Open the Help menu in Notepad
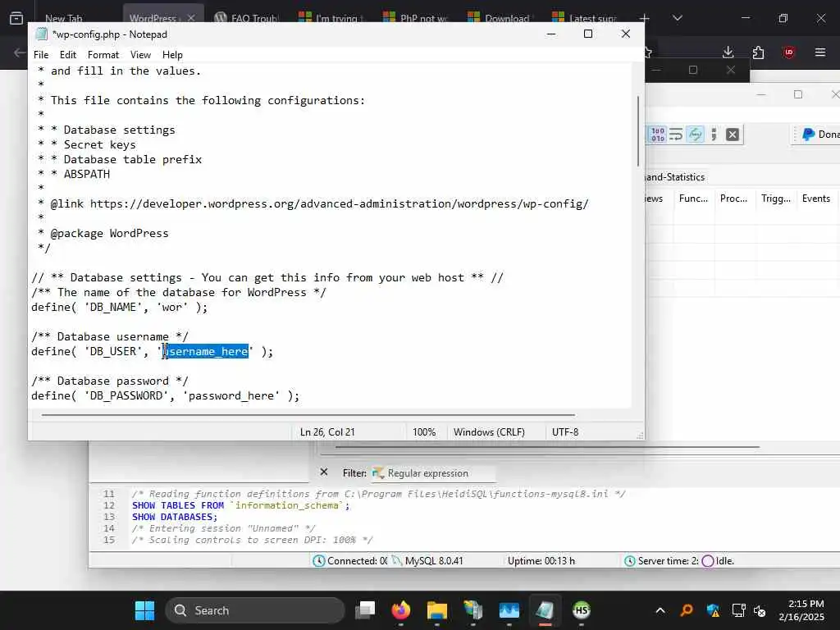 (x=172, y=55)
